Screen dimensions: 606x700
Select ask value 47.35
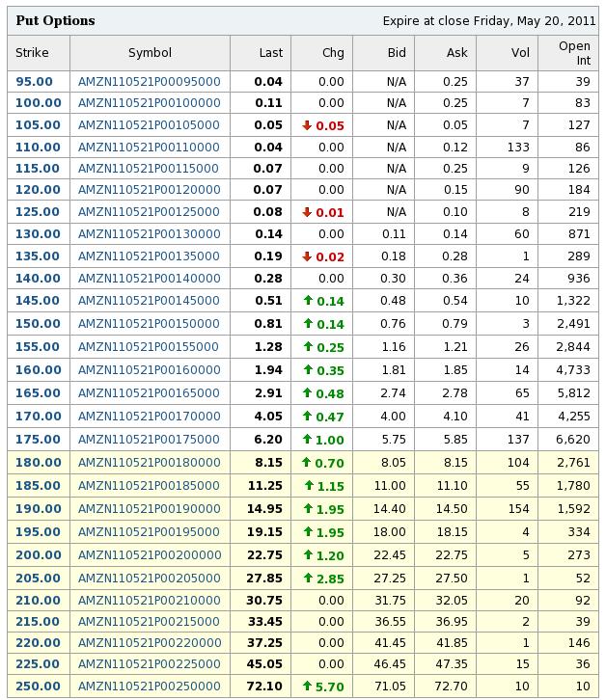click(x=452, y=664)
